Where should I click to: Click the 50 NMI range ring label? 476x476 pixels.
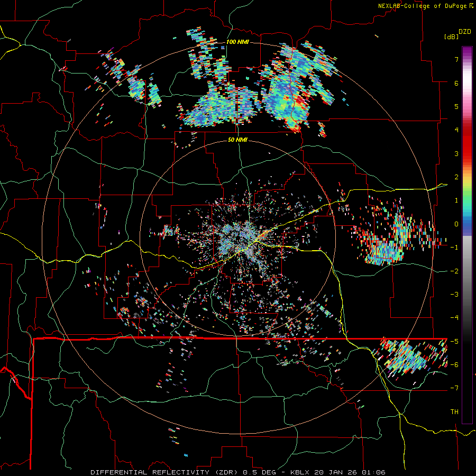tap(237, 140)
